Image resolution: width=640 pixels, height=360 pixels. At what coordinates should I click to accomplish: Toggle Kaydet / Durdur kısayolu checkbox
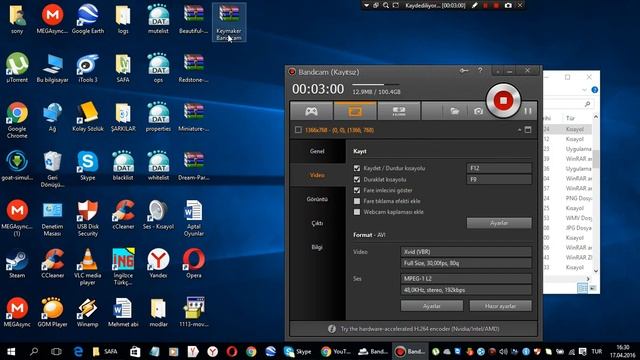(x=357, y=168)
